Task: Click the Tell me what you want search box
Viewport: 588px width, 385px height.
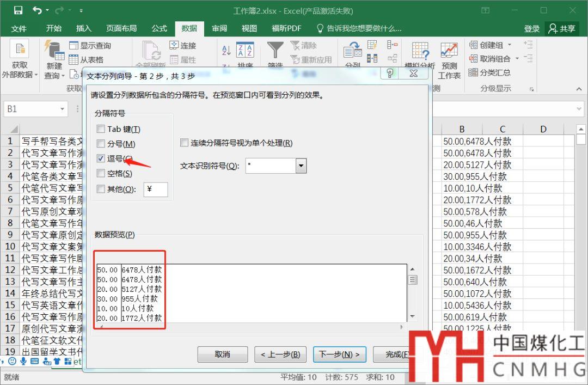Action: pos(359,28)
